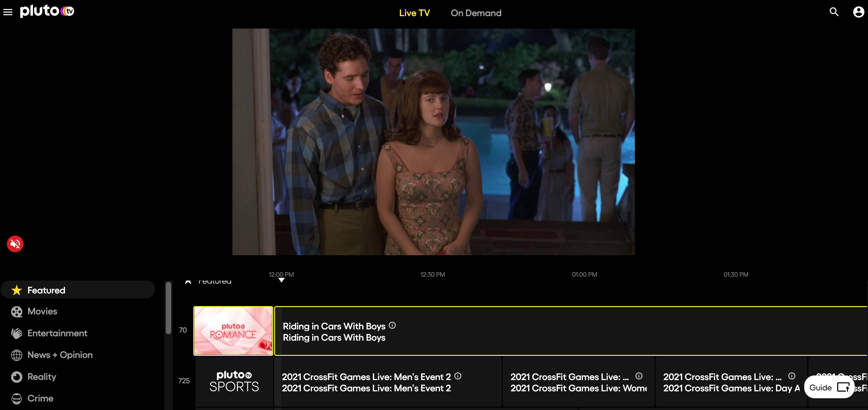This screenshot has height=410, width=868.
Task: Expand info on the 1:00 PM CrossFit program
Action: pyautogui.click(x=639, y=376)
